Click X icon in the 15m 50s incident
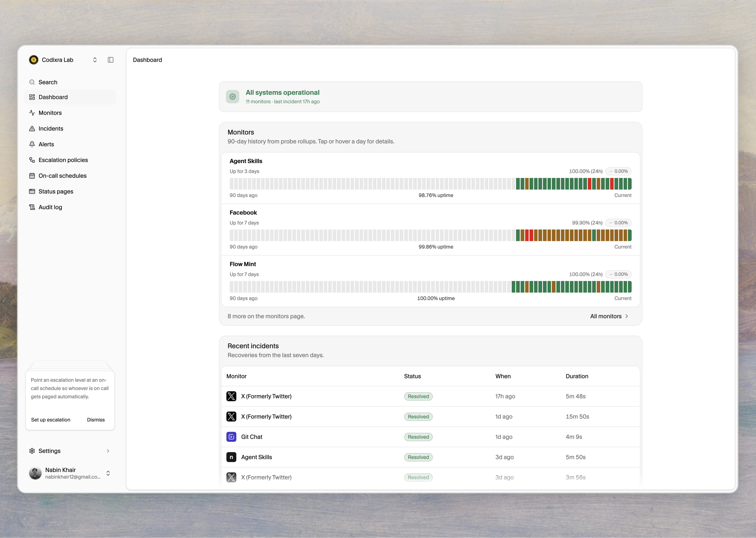The image size is (756, 538). [231, 417]
